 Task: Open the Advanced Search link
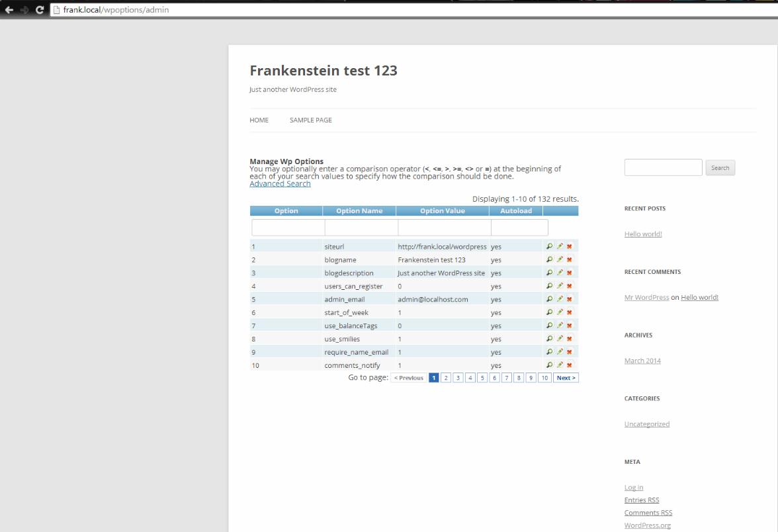tap(280, 183)
